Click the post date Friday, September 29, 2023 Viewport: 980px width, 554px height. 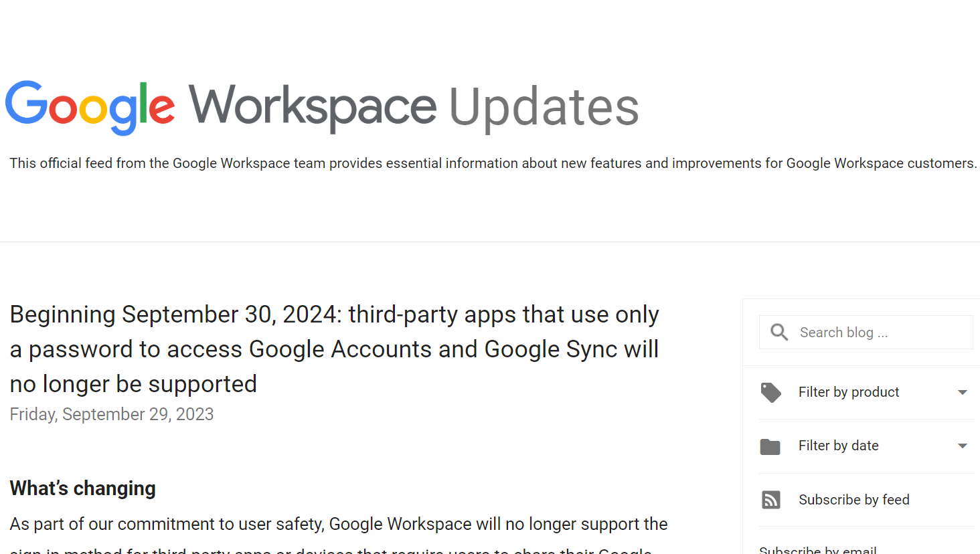pyautogui.click(x=111, y=413)
